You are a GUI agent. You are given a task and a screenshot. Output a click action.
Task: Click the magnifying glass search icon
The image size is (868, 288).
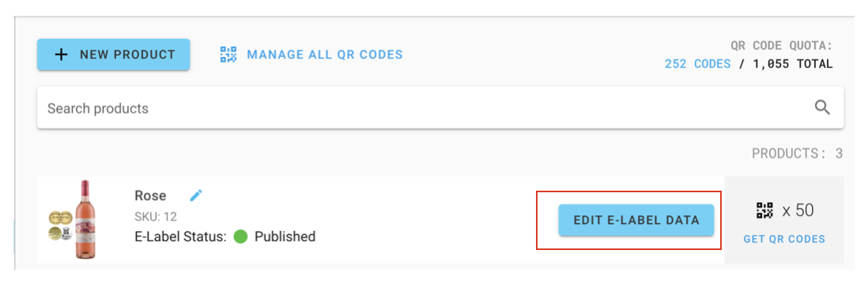(x=823, y=108)
